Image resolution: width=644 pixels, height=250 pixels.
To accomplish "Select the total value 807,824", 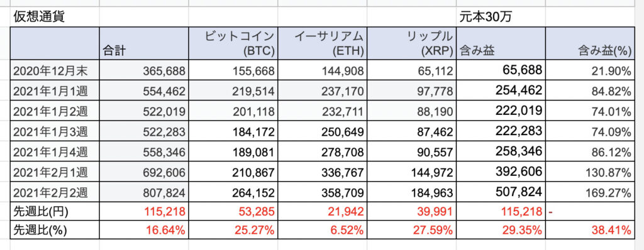I will [144, 192].
